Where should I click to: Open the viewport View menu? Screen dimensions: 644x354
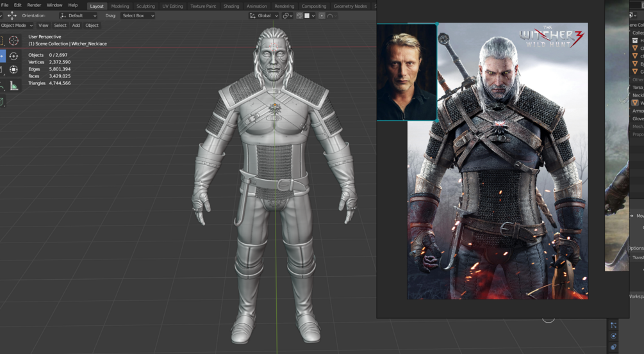tap(43, 26)
